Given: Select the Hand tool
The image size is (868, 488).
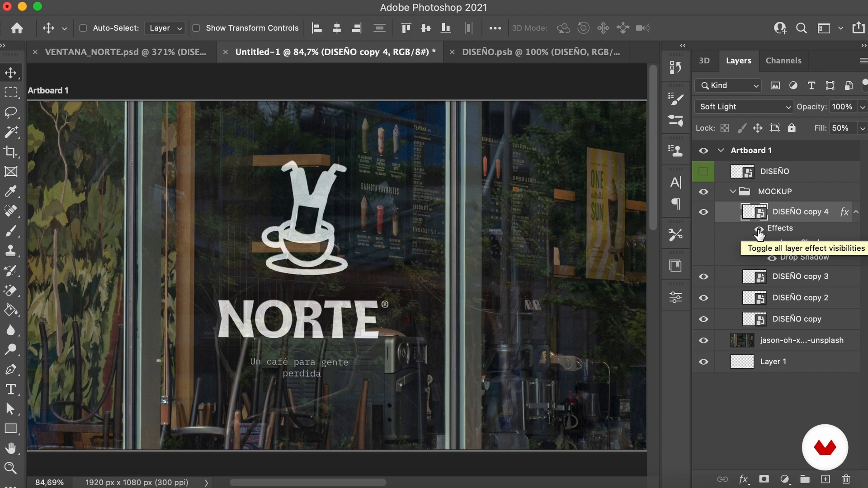Looking at the screenshot, I should click(10, 448).
